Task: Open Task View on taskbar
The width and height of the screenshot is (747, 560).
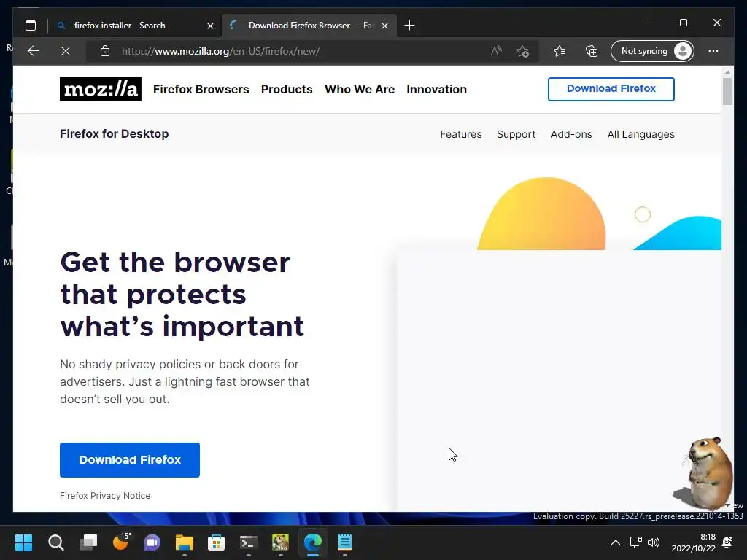Action: click(88, 542)
